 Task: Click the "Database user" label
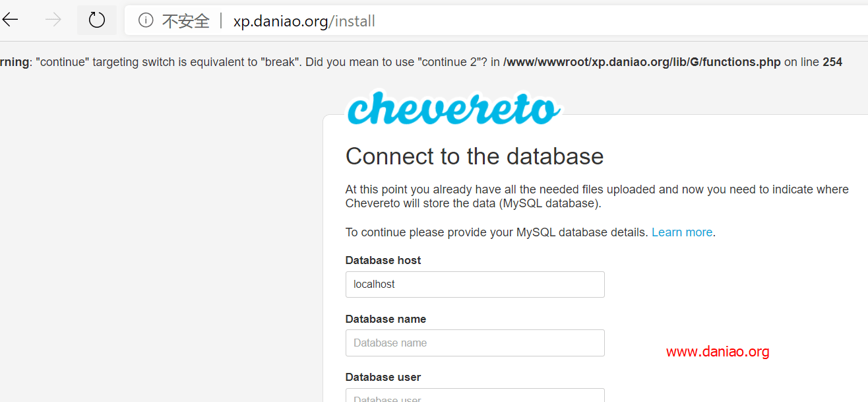(383, 377)
